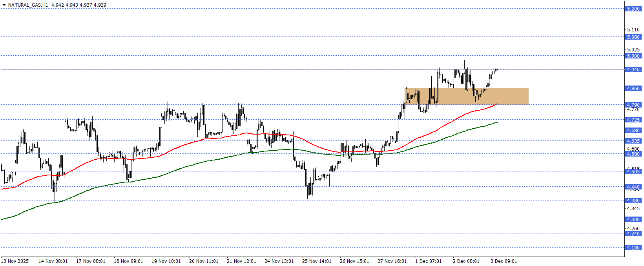Click the OHLC values in chart header
This screenshot has height=266, width=644.
[x=79, y=5]
